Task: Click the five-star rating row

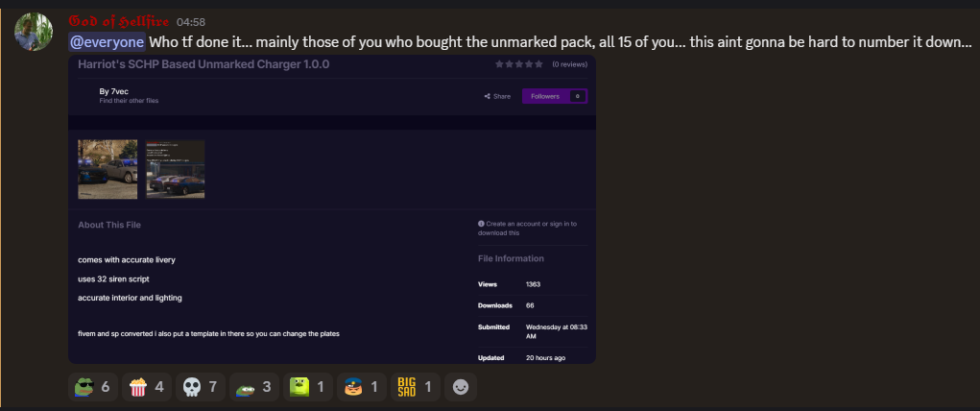Action: point(518,64)
